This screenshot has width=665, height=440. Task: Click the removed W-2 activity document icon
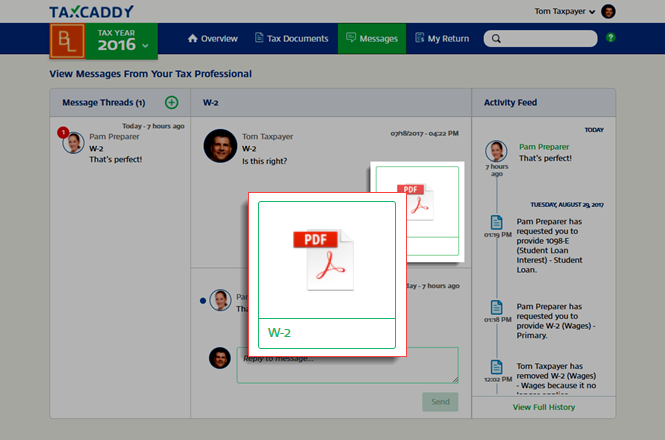[x=497, y=367]
